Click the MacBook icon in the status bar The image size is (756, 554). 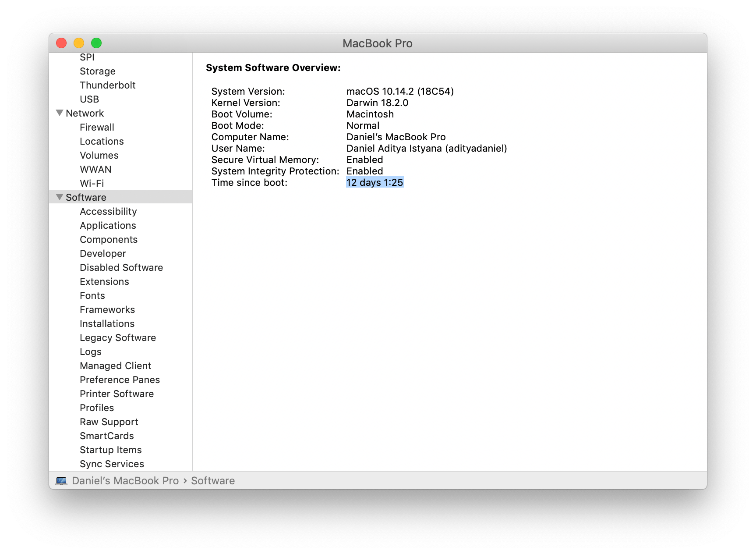pyautogui.click(x=62, y=480)
